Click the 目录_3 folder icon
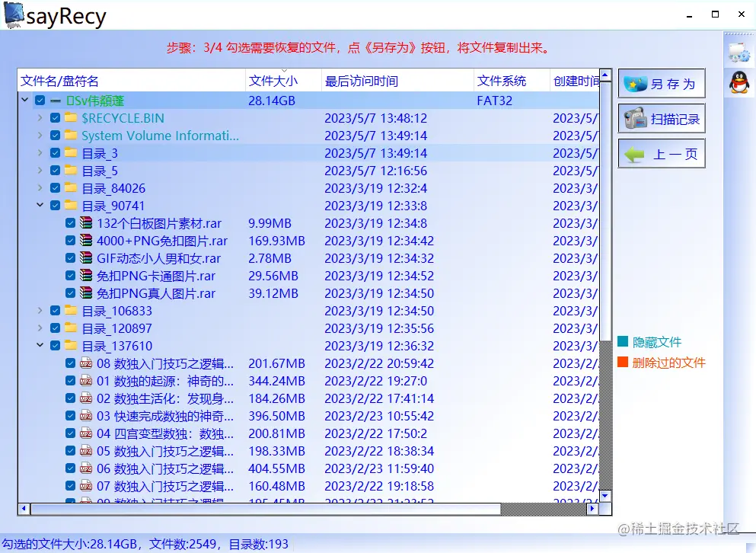 71,153
